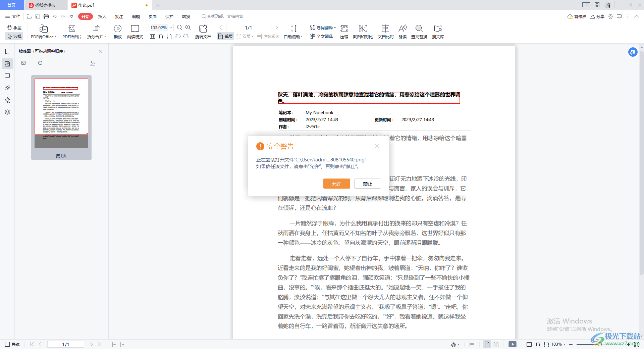The image size is (644, 349).
Task: Open the 保护 ribbon tab
Action: click(169, 16)
